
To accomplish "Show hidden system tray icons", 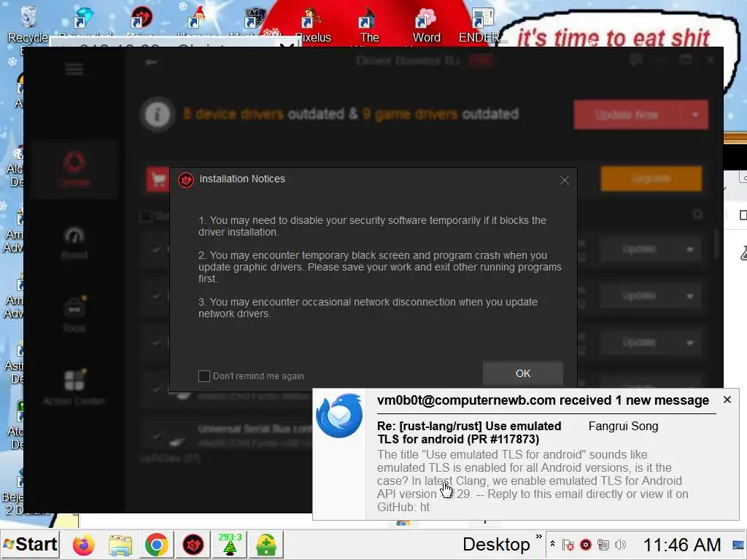I will (553, 544).
